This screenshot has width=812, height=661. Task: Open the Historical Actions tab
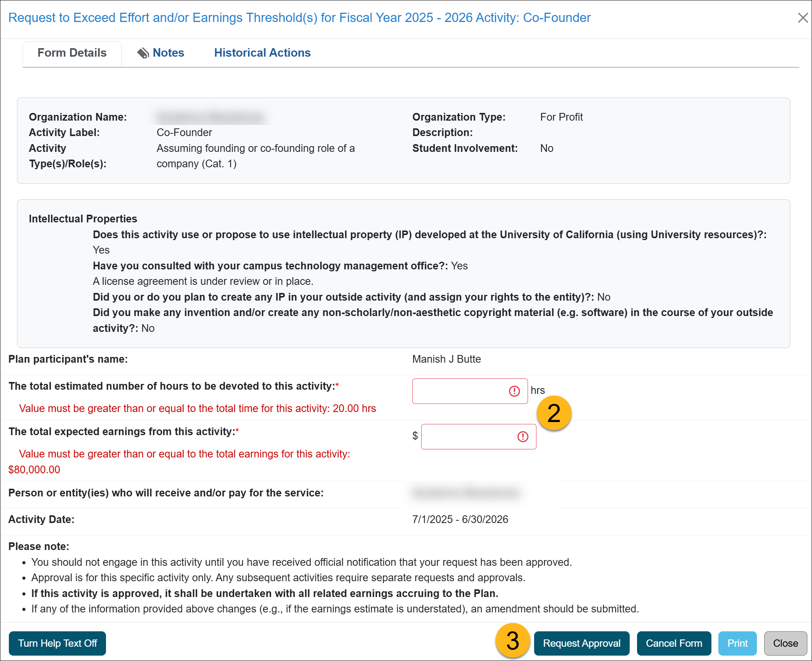(262, 53)
